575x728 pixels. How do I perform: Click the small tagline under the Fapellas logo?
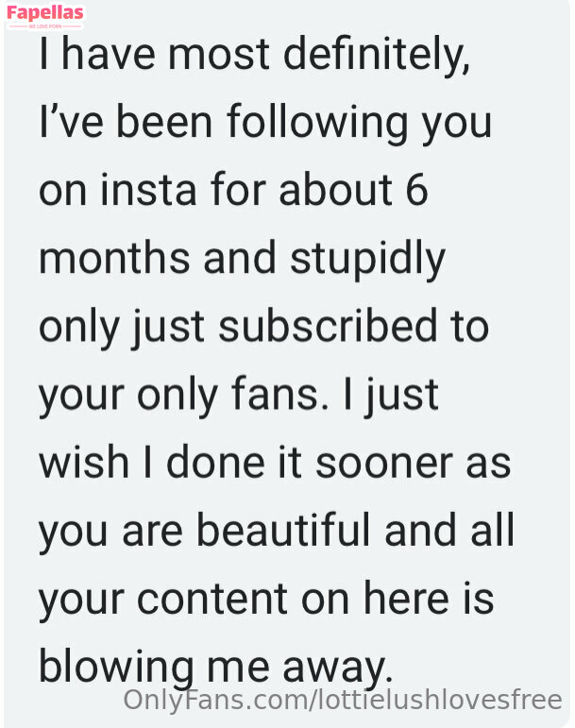[44, 26]
